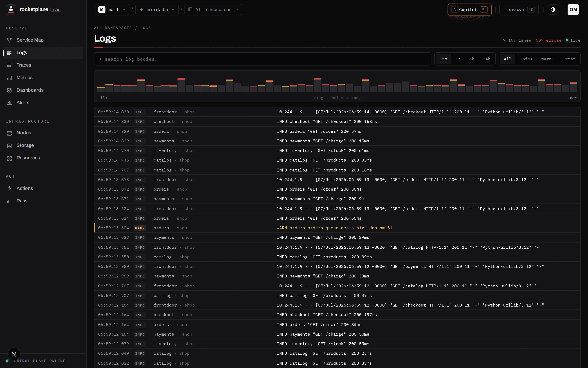The width and height of the screenshot is (588, 368).
Task: Toggle the live streaming indicator
Action: click(x=573, y=40)
